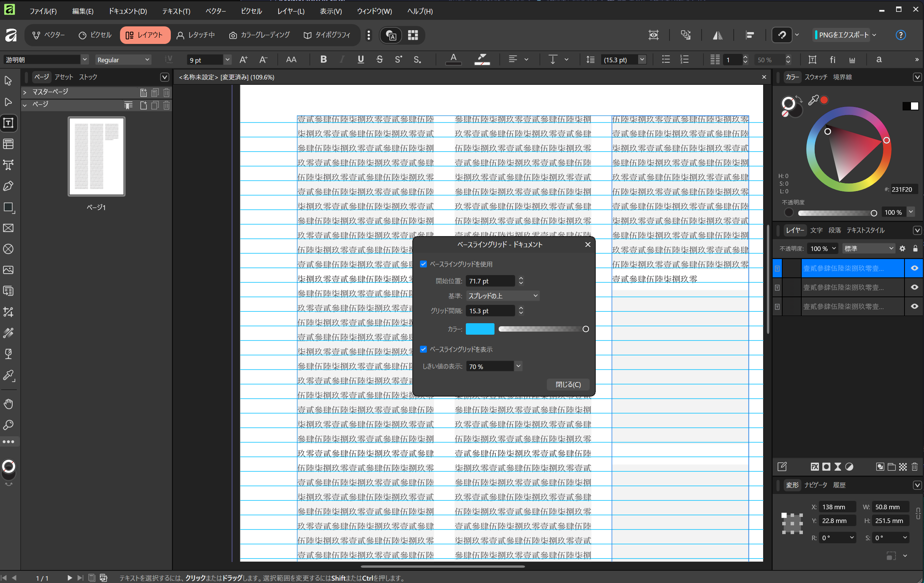Viewport: 924px width, 583px height.
Task: Click the Bold formatting icon
Action: coord(323,60)
